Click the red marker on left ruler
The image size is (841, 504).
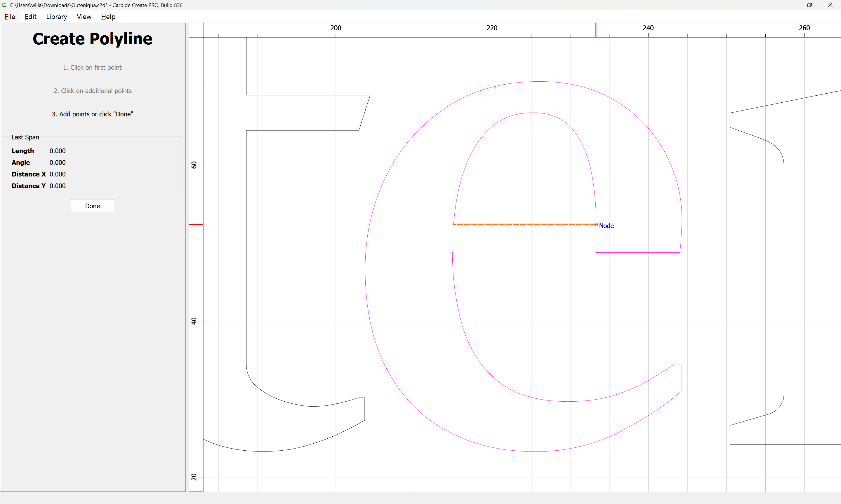pyautogui.click(x=196, y=225)
